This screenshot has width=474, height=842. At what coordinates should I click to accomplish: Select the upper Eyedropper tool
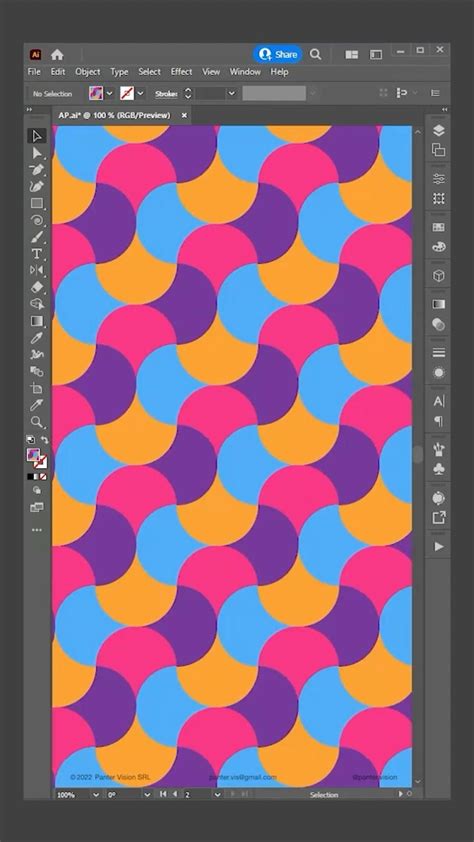(x=37, y=338)
